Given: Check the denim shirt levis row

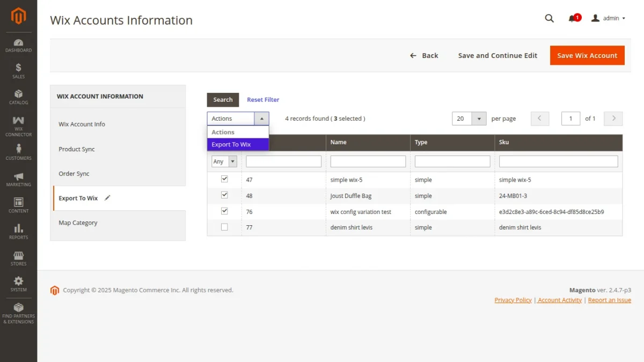Looking at the screenshot, I should (224, 227).
